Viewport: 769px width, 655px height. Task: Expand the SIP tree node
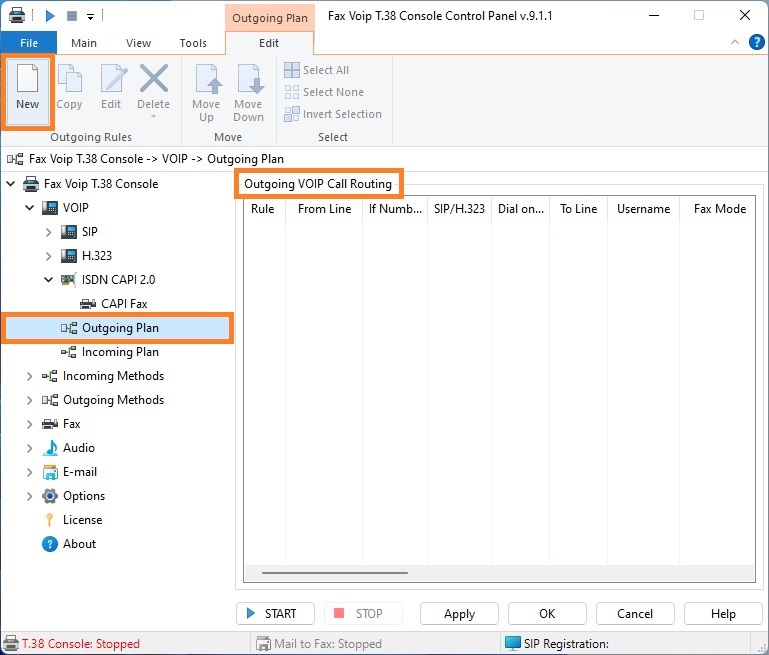tap(49, 232)
